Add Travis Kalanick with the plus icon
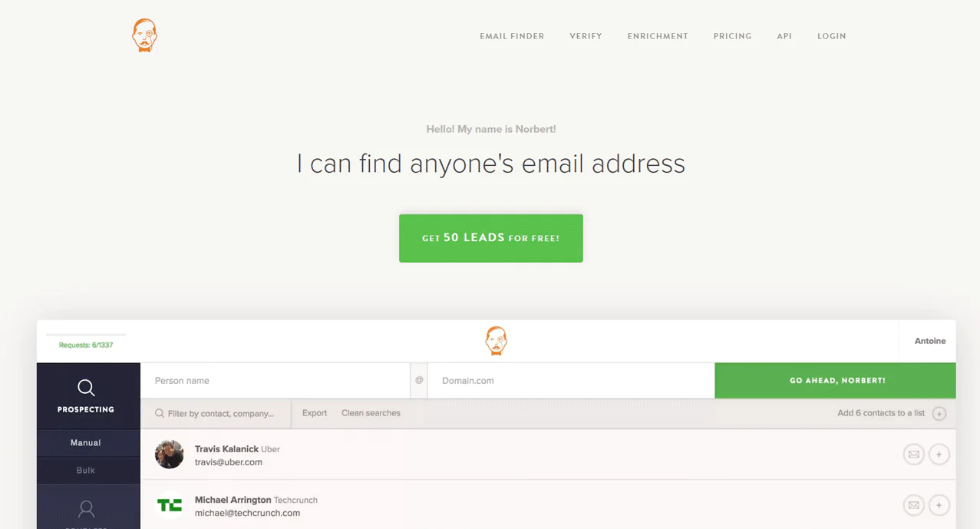The image size is (980, 529). pyautogui.click(x=939, y=455)
